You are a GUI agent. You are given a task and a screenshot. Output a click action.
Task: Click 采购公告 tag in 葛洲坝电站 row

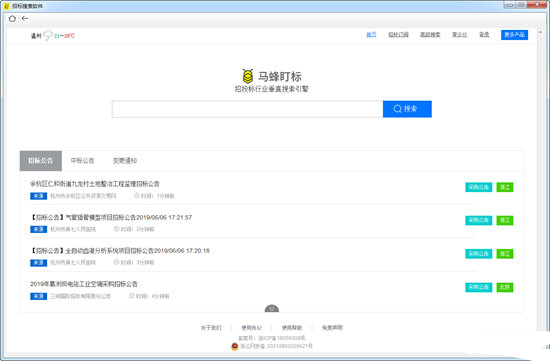[x=479, y=287]
